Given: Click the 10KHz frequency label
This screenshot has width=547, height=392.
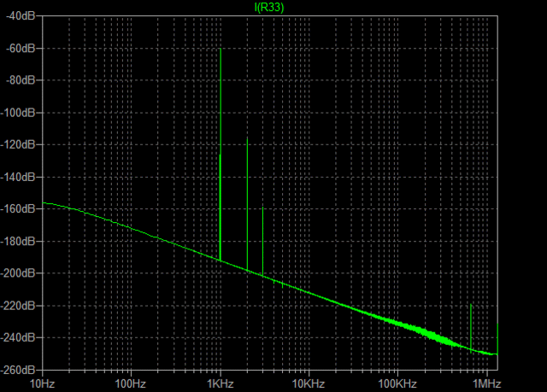Looking at the screenshot, I should point(309,384).
